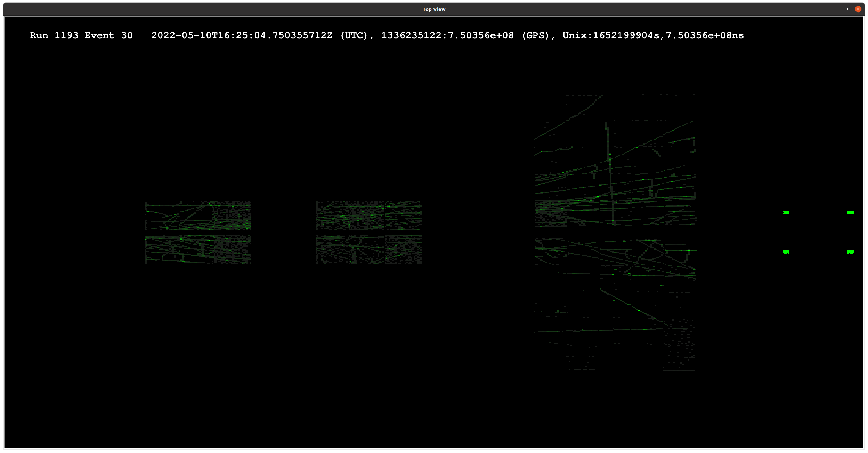Image resolution: width=868 pixels, height=453 pixels.
Task: Click the upper-right green marker block
Action: click(850, 212)
